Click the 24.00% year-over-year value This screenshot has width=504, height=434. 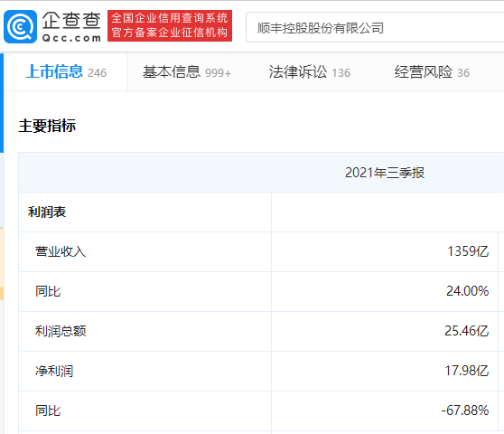coord(467,291)
